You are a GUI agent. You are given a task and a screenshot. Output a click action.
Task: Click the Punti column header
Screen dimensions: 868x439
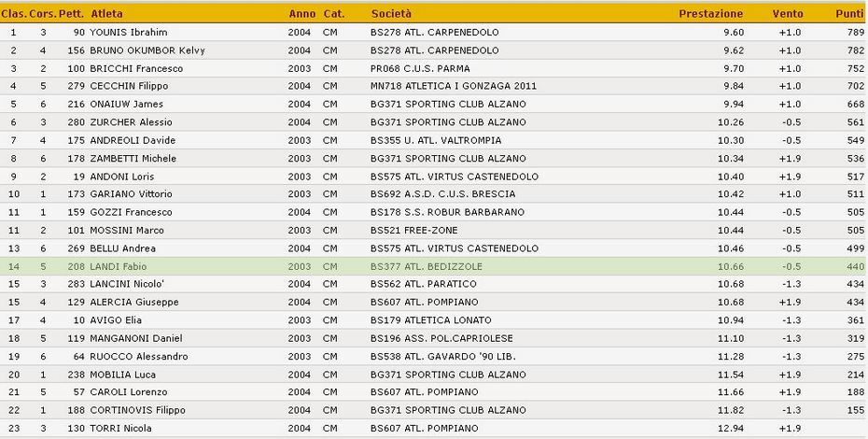click(x=849, y=14)
